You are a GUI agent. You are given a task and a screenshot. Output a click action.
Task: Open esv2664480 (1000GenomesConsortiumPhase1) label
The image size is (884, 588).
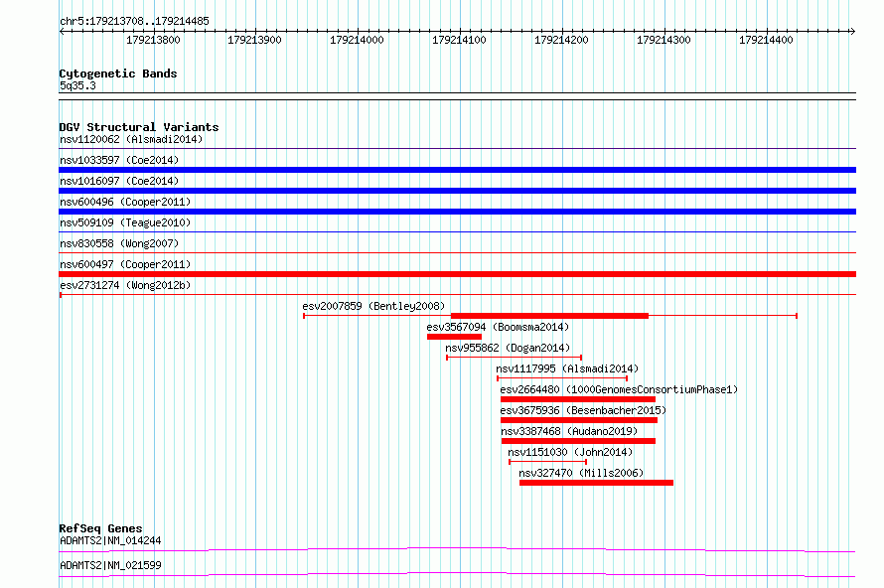pyautogui.click(x=619, y=389)
